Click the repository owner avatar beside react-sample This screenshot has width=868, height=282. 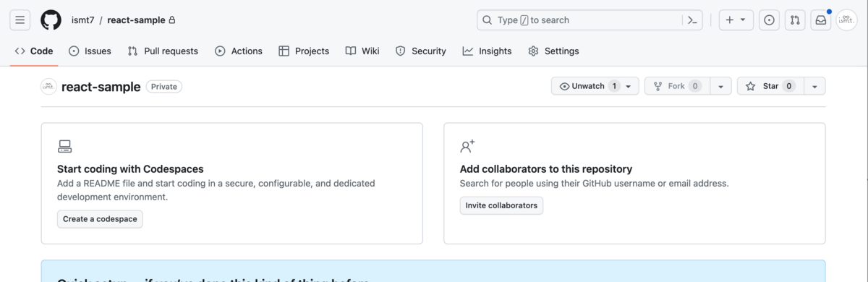tap(48, 86)
